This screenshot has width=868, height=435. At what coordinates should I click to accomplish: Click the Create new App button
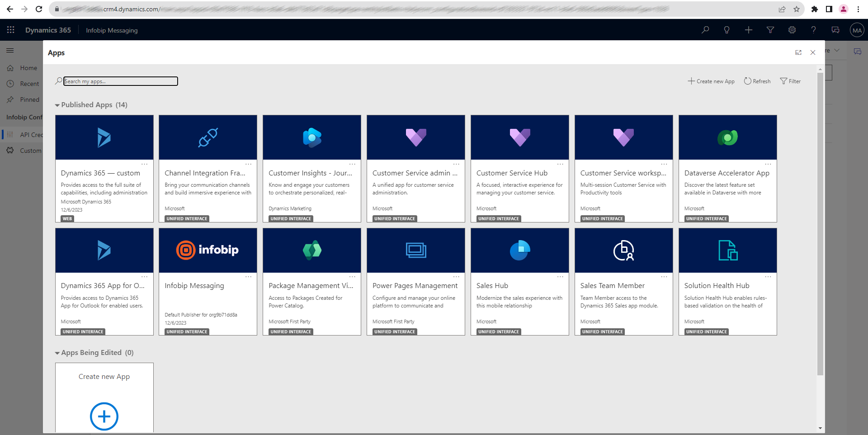pos(711,81)
